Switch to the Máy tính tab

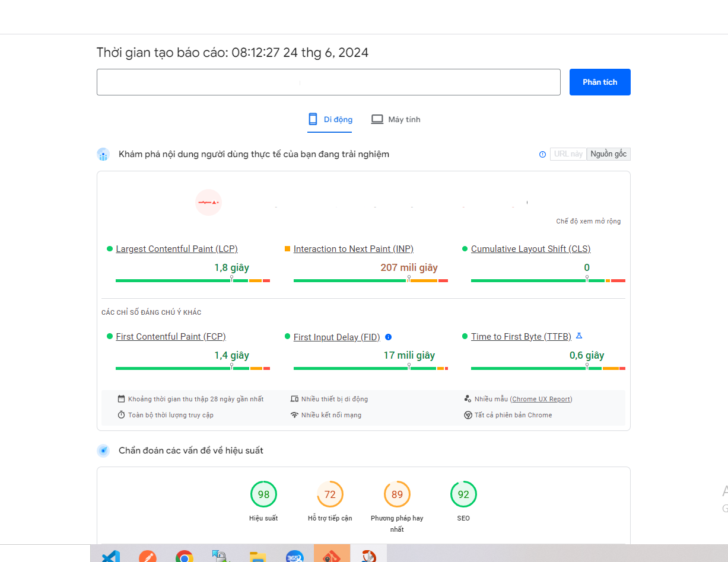pos(396,119)
